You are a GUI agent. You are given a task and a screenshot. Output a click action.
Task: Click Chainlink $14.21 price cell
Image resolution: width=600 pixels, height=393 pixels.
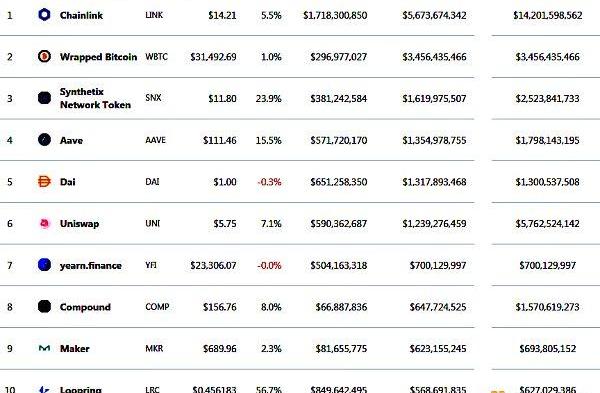click(x=222, y=15)
